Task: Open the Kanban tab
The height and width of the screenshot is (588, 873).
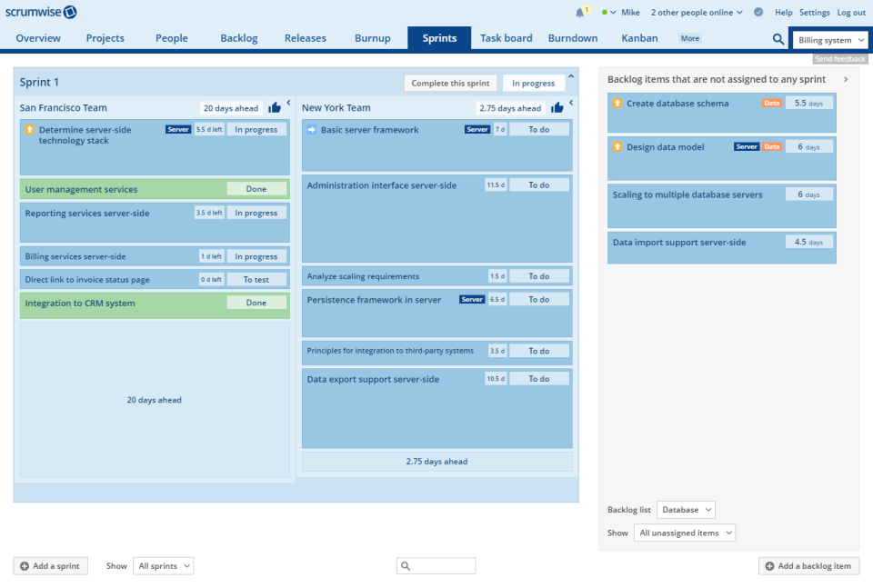Action: tap(639, 38)
